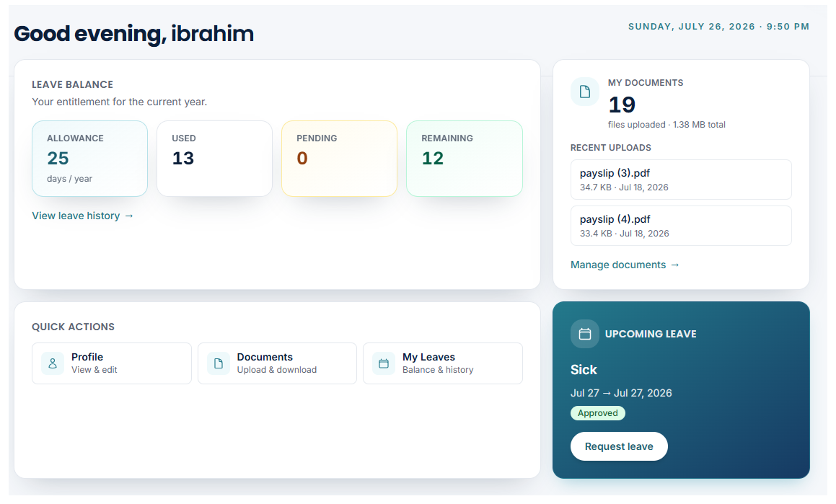Image resolution: width=836 pixels, height=504 pixels.
Task: Open View leave history link
Action: click(x=83, y=216)
